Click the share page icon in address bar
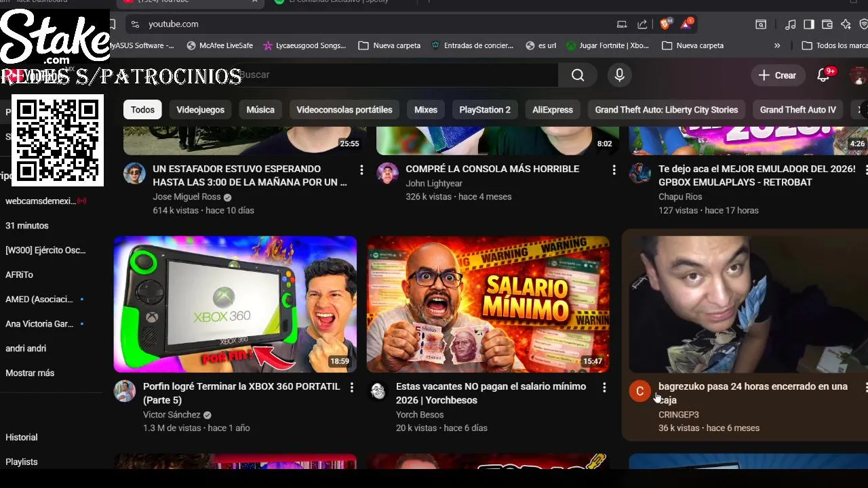Image resolution: width=868 pixels, height=488 pixels. pyautogui.click(x=642, y=24)
